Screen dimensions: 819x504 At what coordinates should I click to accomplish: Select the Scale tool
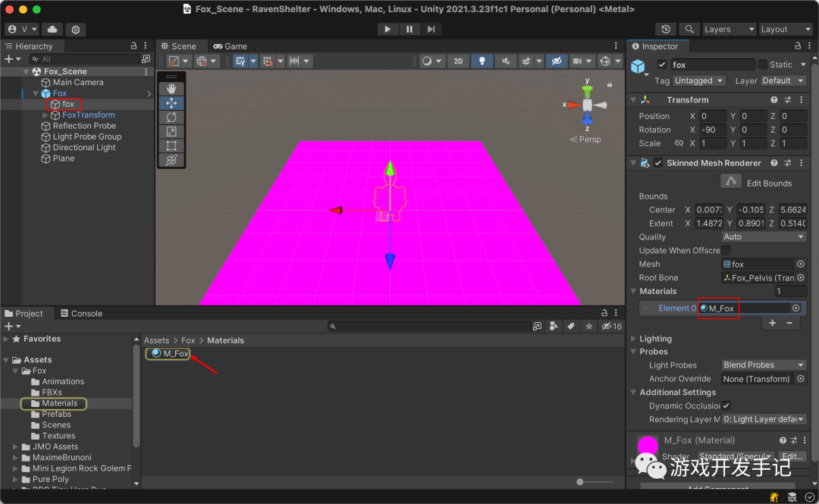point(171,132)
